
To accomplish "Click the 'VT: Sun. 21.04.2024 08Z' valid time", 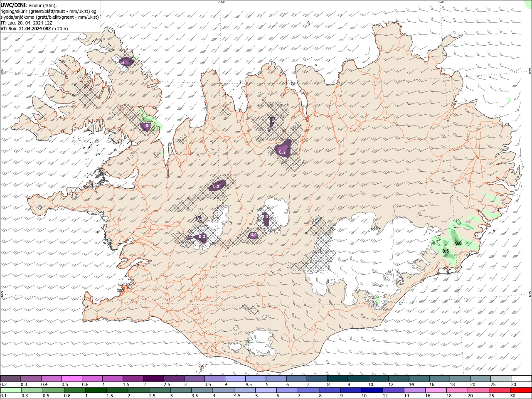I will point(25,29).
